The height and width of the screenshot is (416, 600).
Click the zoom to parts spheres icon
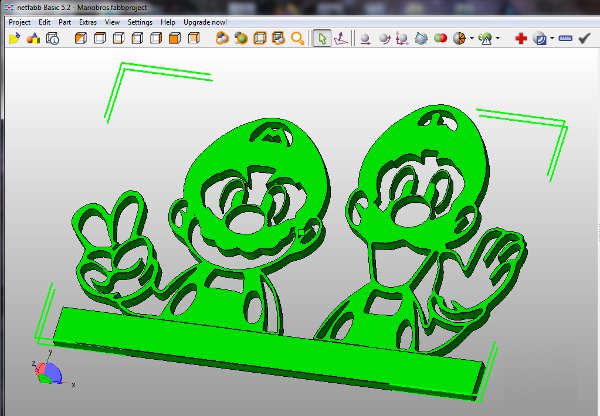pyautogui.click(x=222, y=38)
